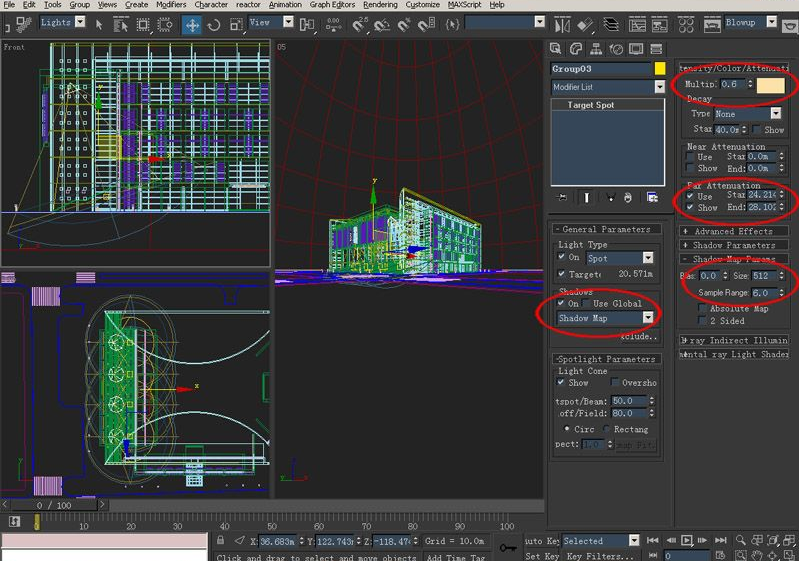Click the Zoom magnifier viewport tool

coord(740,540)
